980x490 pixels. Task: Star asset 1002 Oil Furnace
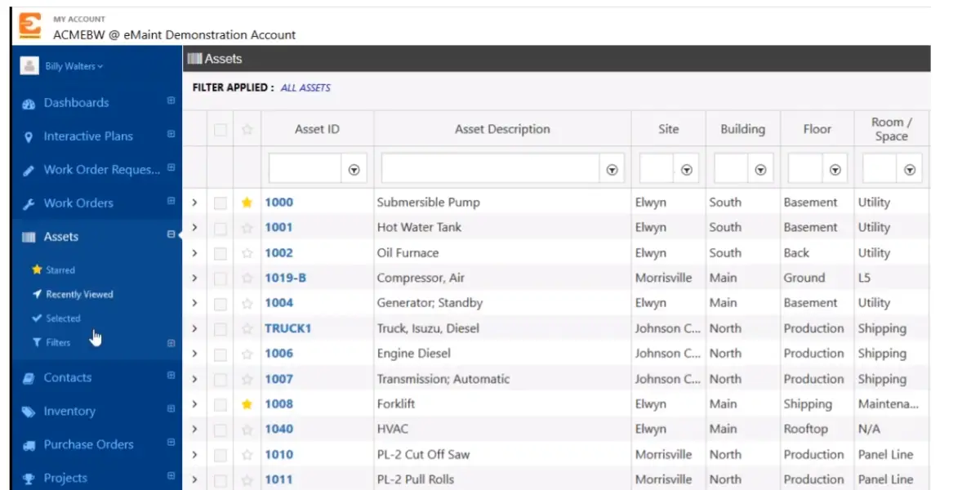(x=247, y=253)
